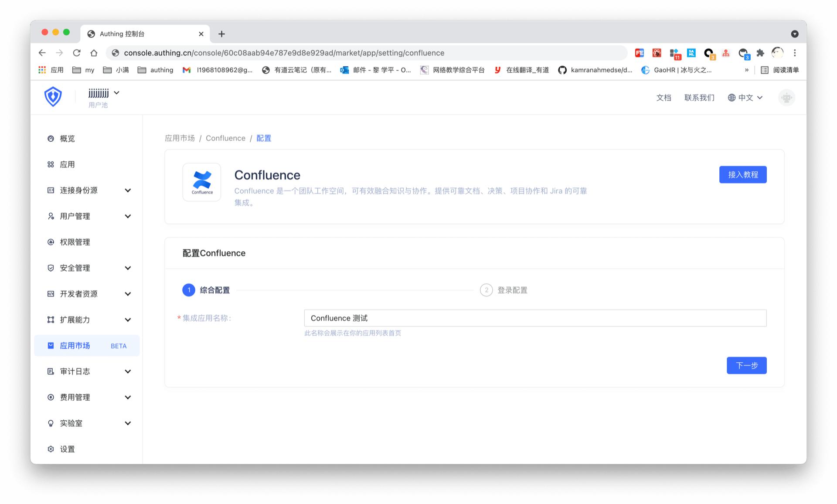Viewport: 837px width, 504px height.
Task: Select 应用市场 BETA in the sidebar
Action: point(87,346)
